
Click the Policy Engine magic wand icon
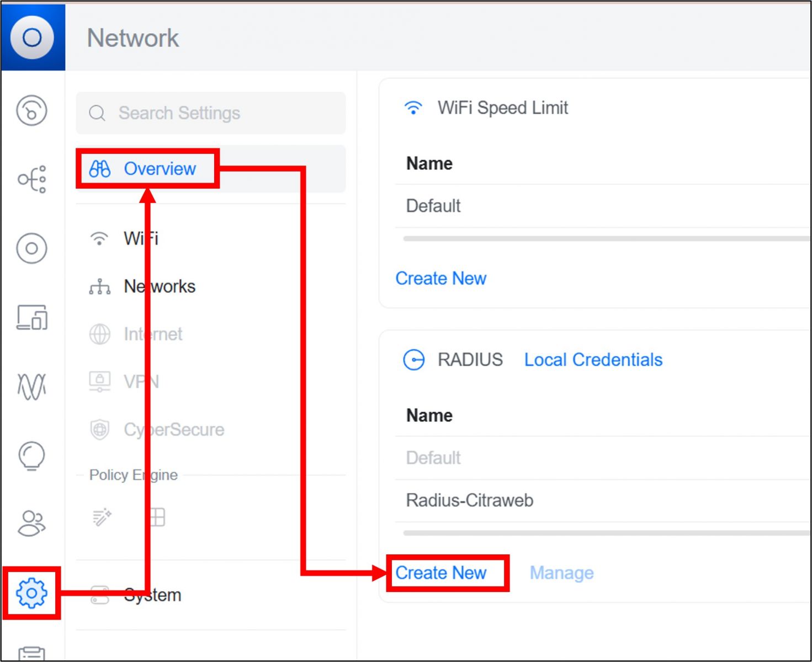pyautogui.click(x=102, y=517)
